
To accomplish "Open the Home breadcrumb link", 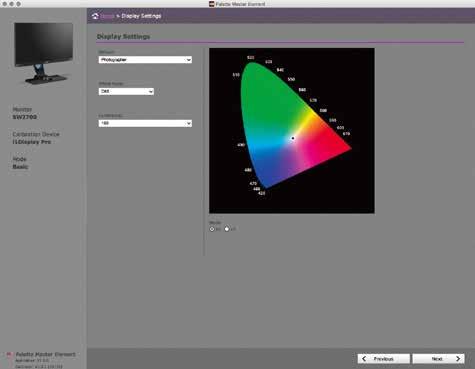I will [x=107, y=16].
